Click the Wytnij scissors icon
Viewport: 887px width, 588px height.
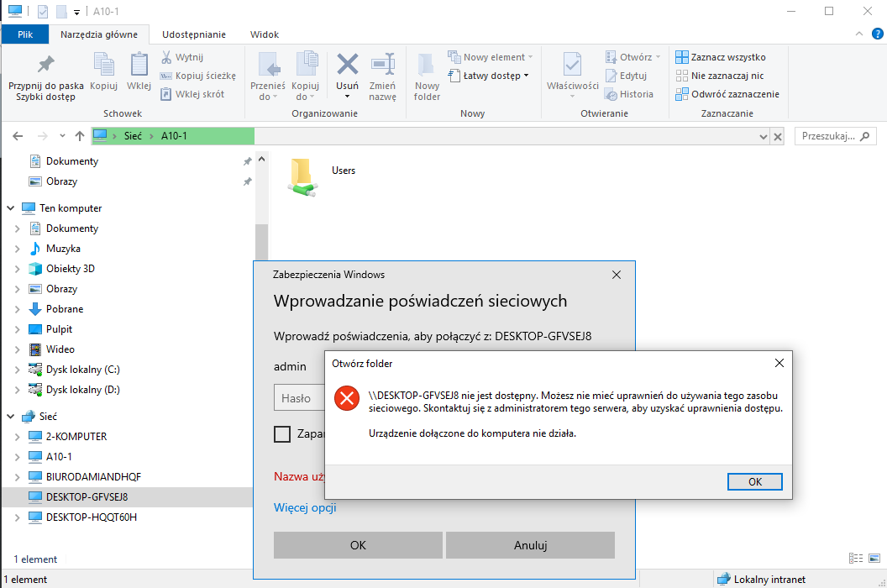tap(166, 57)
